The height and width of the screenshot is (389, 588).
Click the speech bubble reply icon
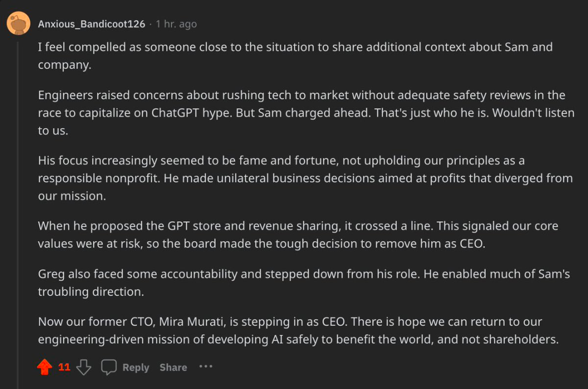(109, 367)
